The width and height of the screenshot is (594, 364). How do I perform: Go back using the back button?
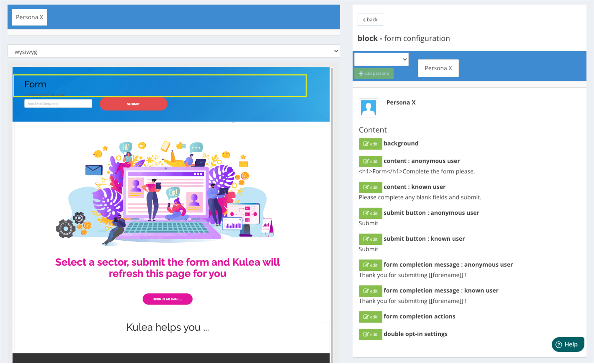[x=370, y=19]
